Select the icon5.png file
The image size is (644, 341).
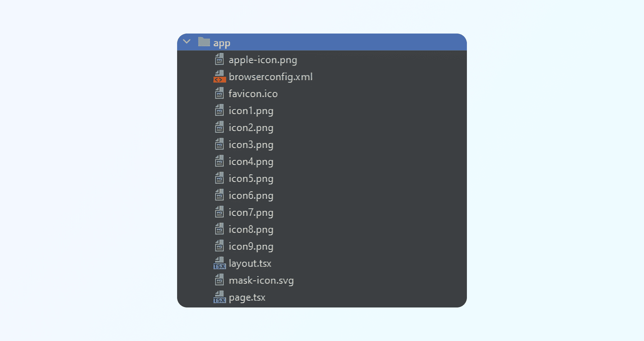point(251,178)
